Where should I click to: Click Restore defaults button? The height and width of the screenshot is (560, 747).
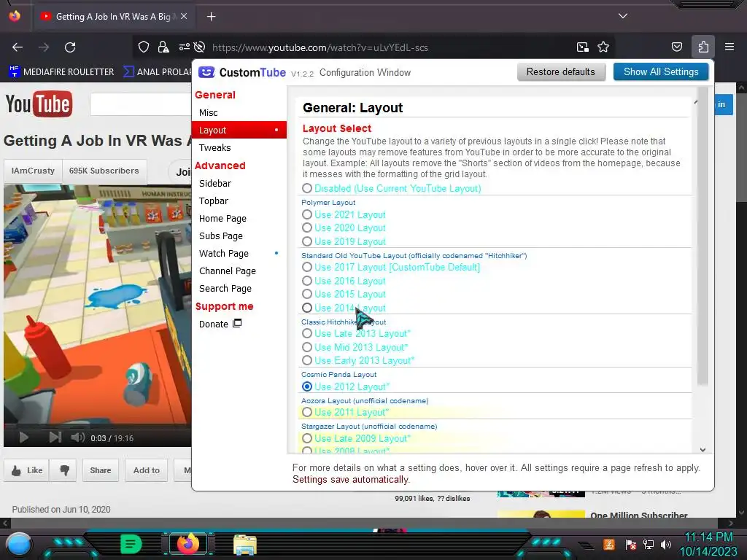click(561, 72)
